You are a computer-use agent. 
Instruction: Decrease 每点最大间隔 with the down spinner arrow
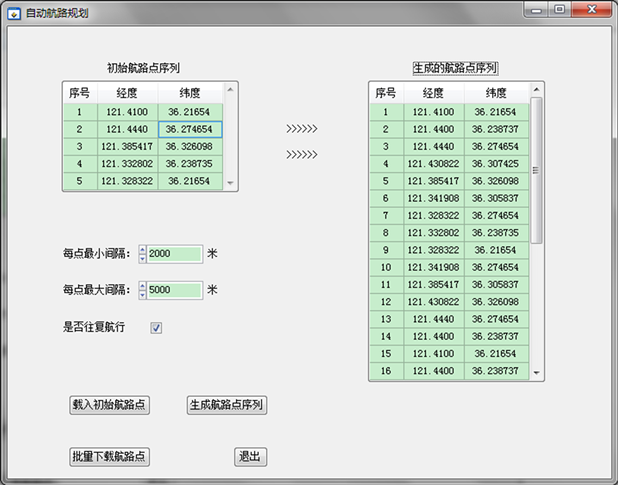(x=142, y=295)
